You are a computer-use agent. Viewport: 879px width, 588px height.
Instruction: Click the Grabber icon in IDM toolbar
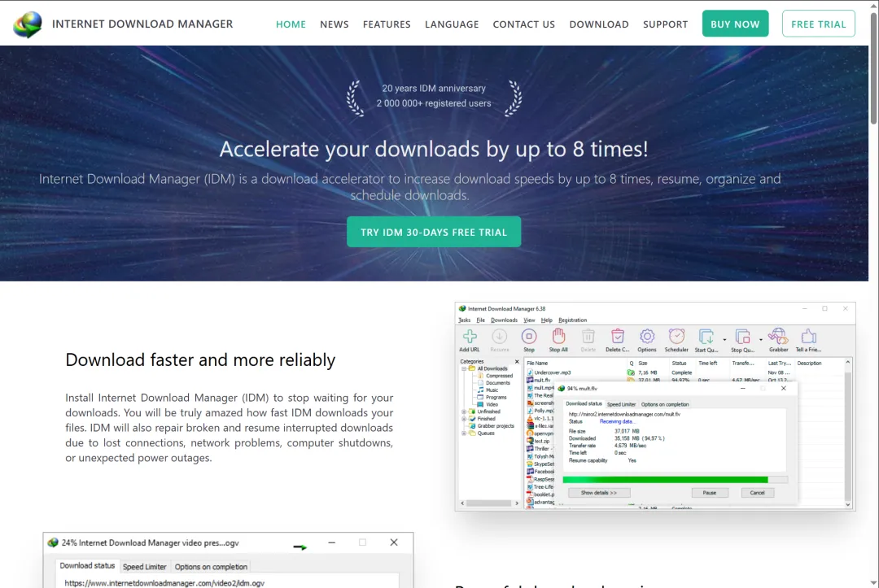click(778, 340)
